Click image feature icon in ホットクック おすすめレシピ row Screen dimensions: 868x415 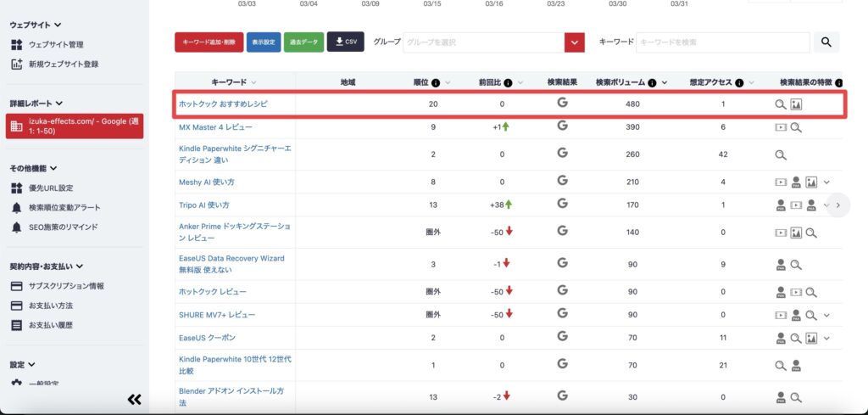tap(796, 104)
